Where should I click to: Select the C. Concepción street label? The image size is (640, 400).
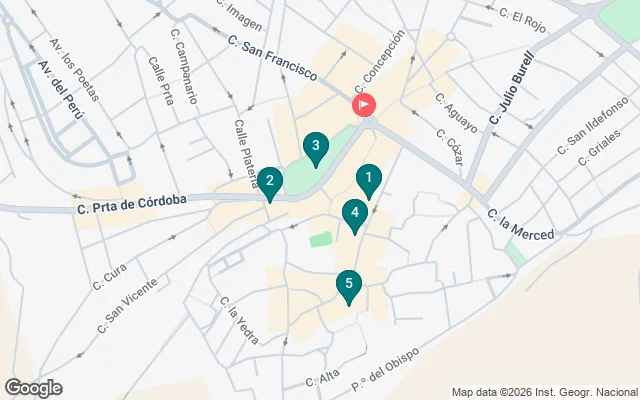(380, 61)
